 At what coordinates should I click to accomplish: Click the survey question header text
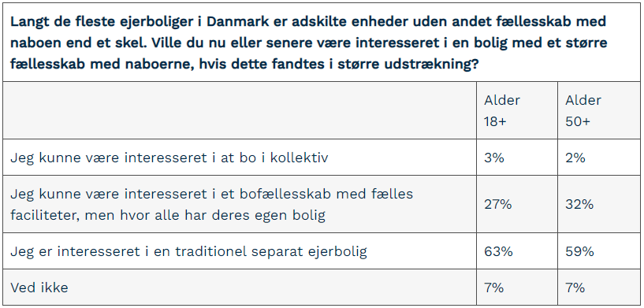click(308, 43)
